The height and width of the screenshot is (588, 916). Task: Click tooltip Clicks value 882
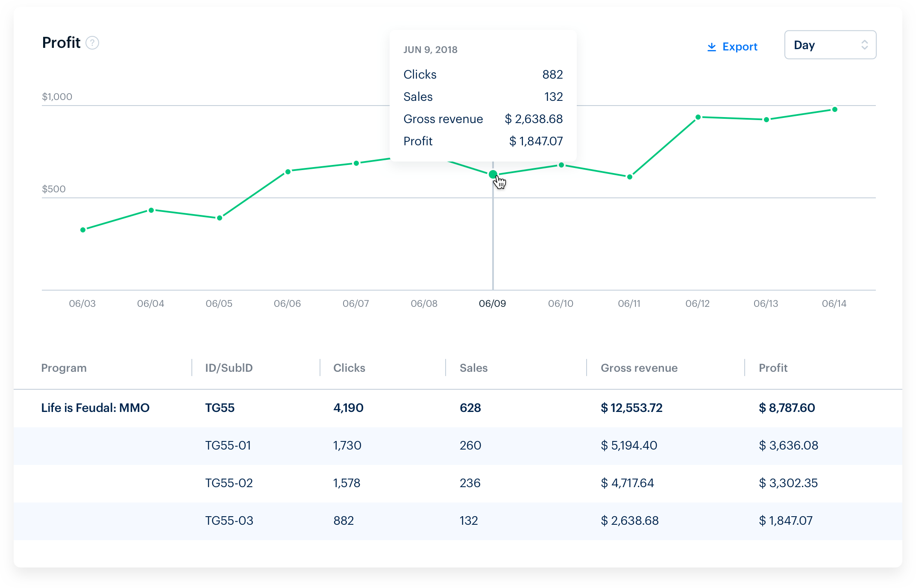click(x=552, y=74)
